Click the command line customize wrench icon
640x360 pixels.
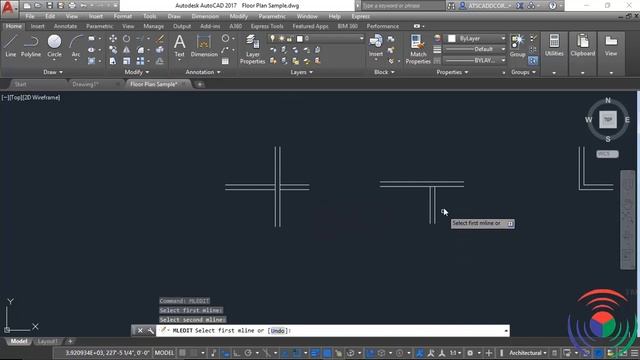[151, 331]
